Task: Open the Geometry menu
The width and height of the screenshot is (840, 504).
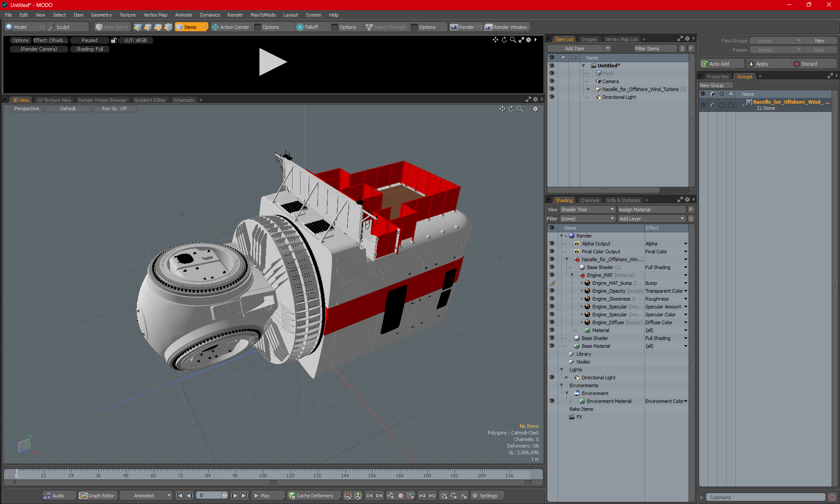Action: click(101, 15)
